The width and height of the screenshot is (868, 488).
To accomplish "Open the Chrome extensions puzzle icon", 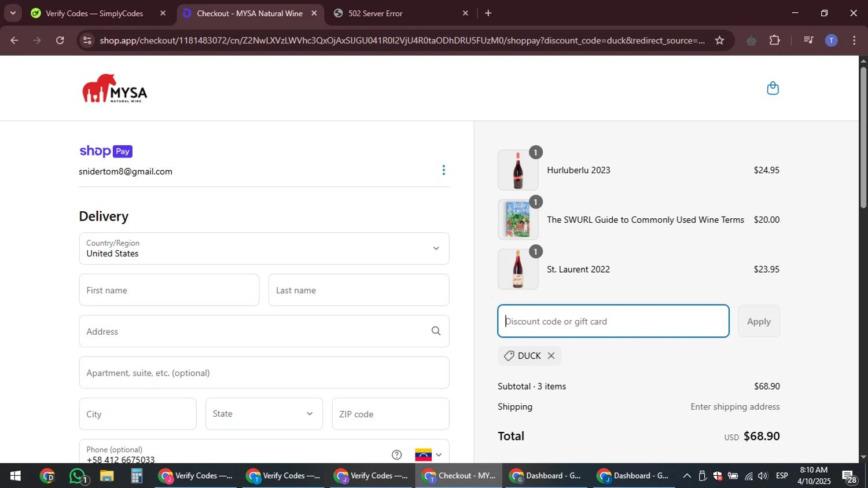I will click(x=774, y=41).
